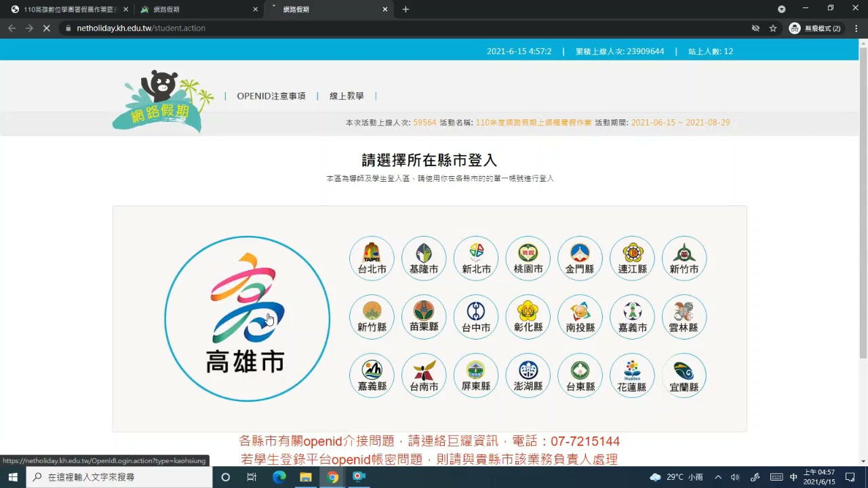Show hidden system tray icons

coord(718,477)
